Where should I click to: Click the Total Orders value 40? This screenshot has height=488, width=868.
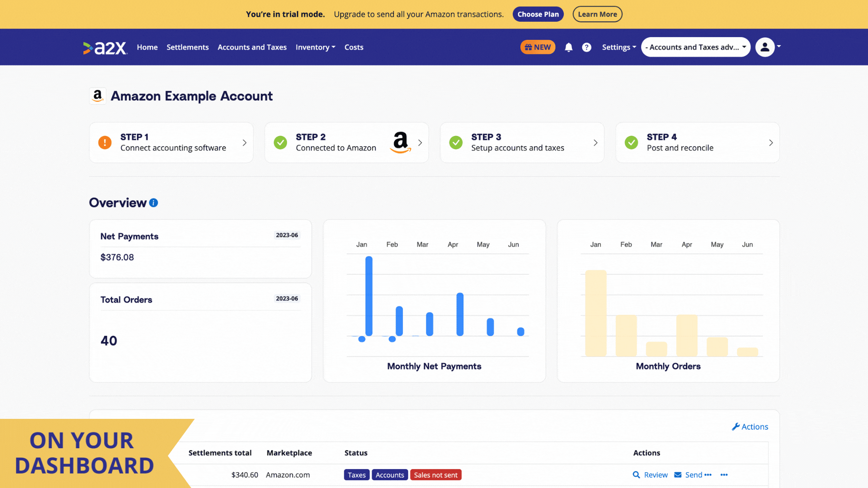click(108, 341)
